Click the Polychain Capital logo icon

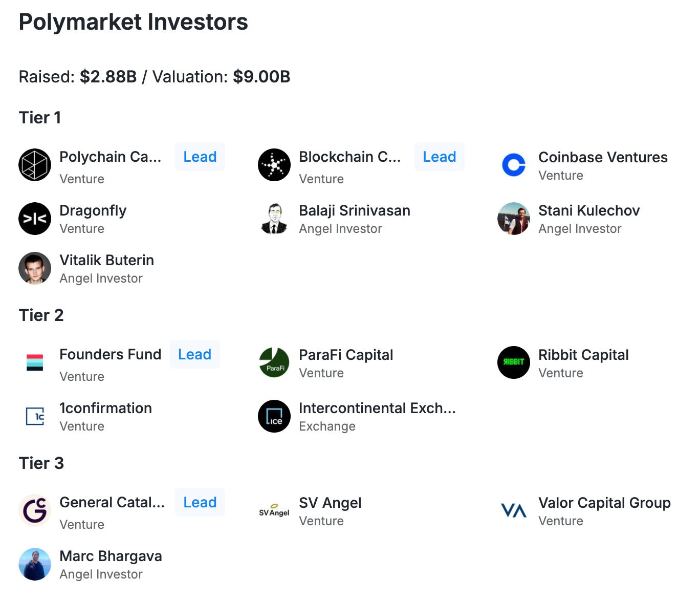[35, 165]
